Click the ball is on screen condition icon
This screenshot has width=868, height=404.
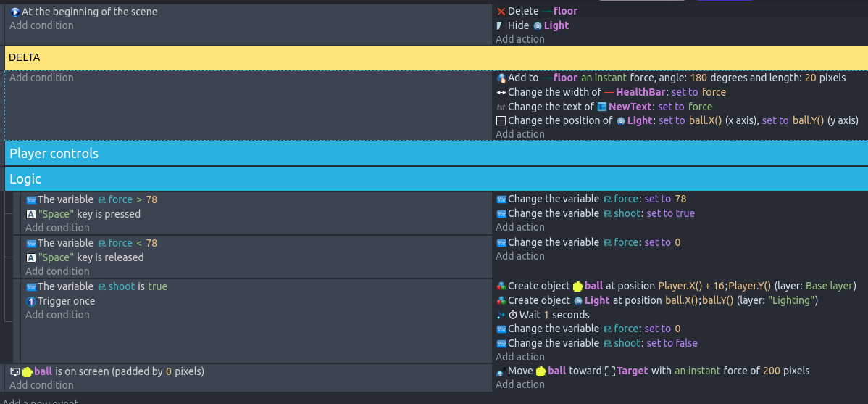tap(14, 371)
